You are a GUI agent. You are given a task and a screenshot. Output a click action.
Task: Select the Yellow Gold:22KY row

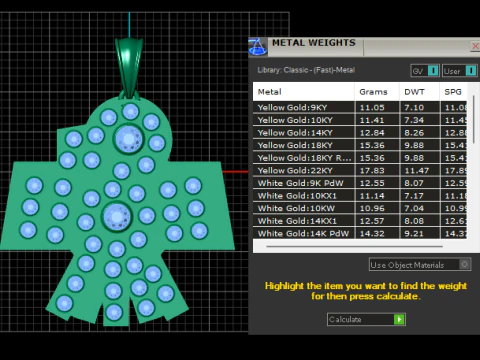tap(360, 171)
